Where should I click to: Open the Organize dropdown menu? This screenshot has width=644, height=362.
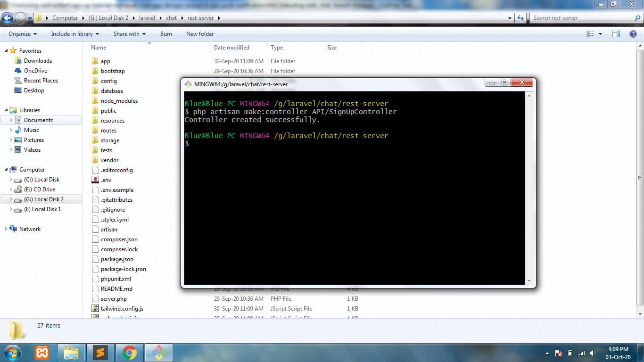click(x=23, y=34)
